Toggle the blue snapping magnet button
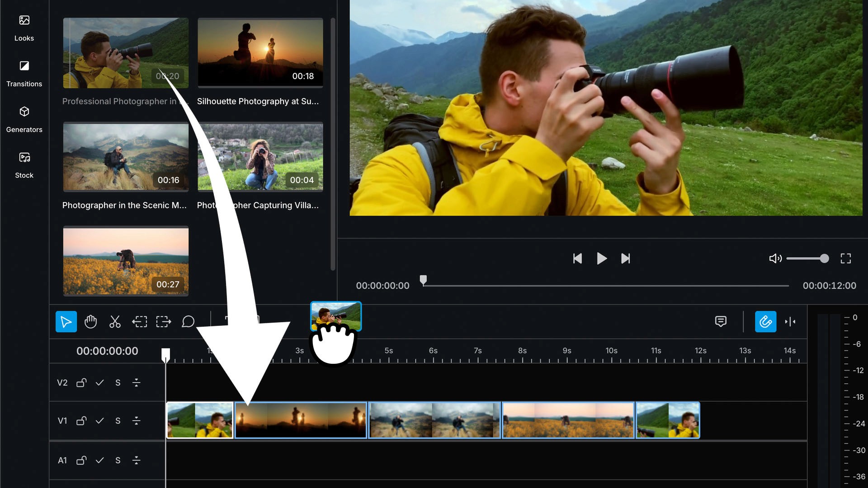This screenshot has height=488, width=868. pos(765,322)
